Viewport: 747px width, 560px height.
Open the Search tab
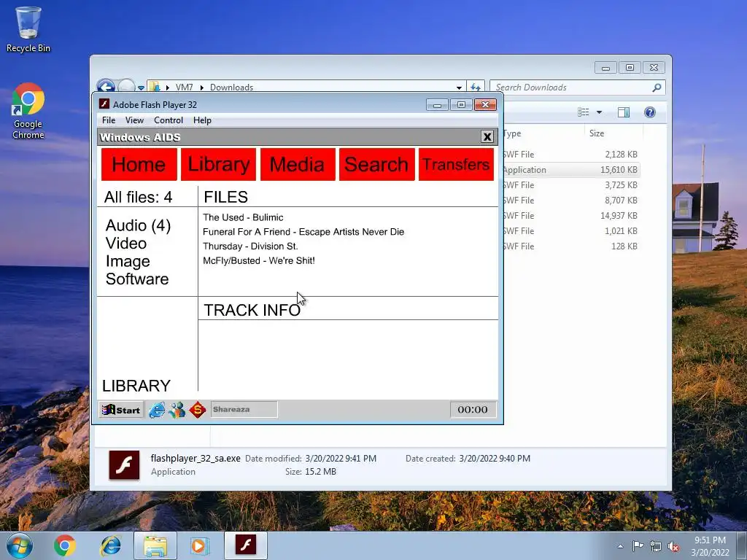coord(376,164)
